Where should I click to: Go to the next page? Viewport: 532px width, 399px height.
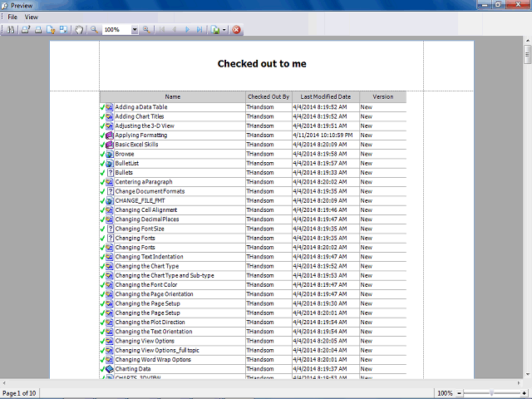(x=187, y=30)
